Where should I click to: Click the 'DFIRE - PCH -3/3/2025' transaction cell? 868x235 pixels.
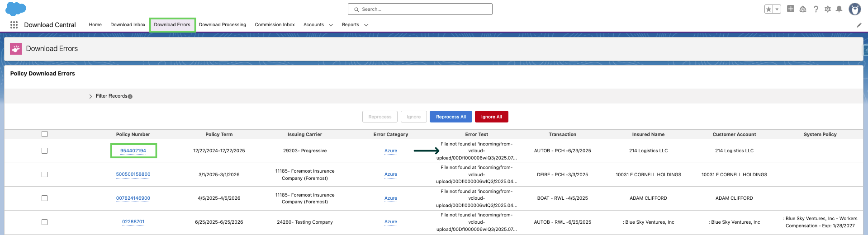563,175
